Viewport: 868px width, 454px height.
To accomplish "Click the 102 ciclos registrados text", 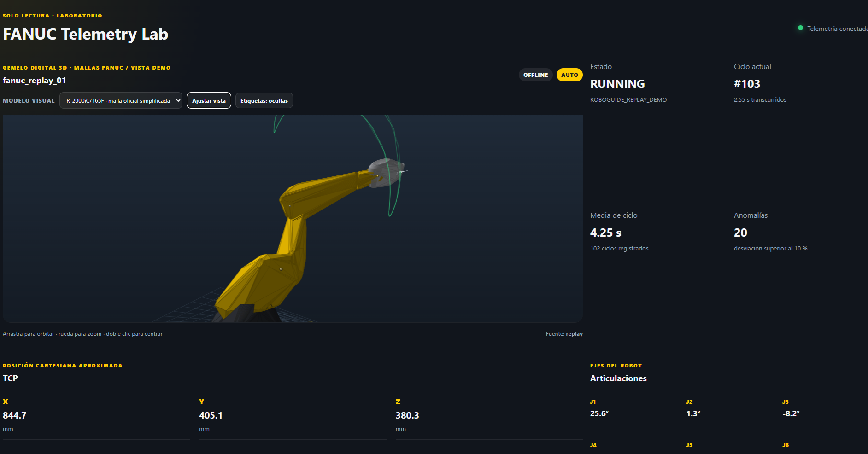I will [x=619, y=248].
